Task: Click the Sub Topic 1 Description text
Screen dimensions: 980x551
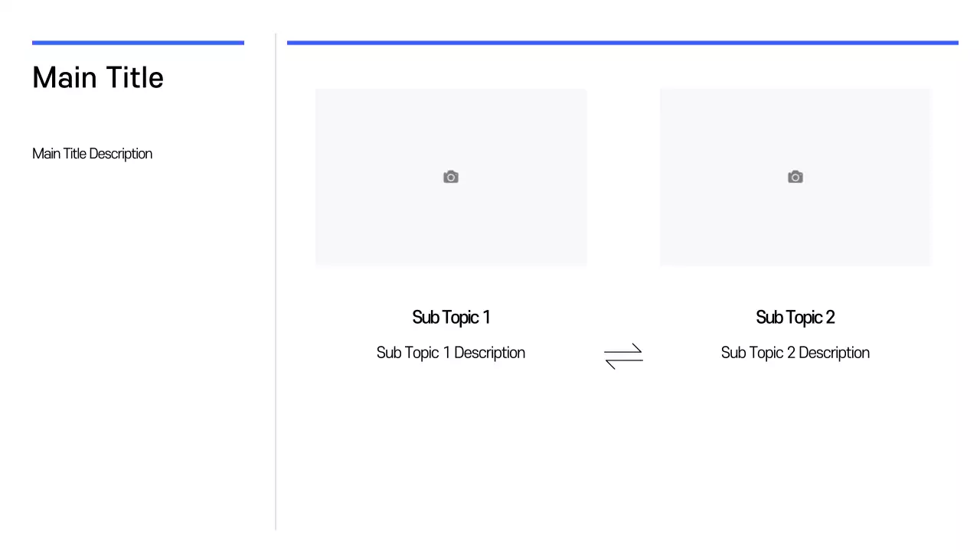Action: 450,353
